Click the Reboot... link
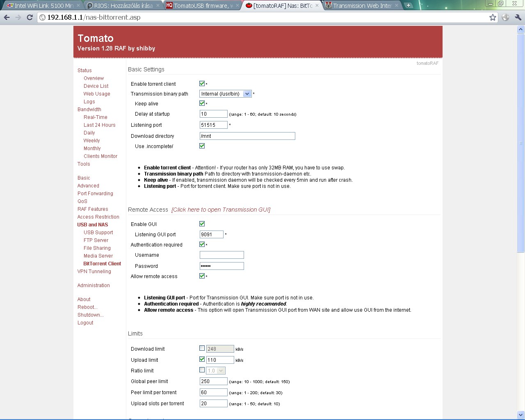This screenshot has height=420, width=525. tap(87, 307)
